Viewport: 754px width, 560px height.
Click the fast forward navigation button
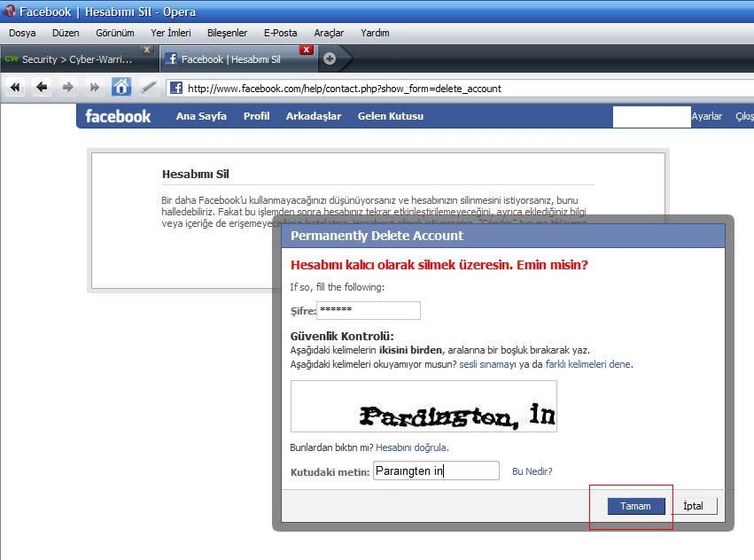click(x=94, y=88)
